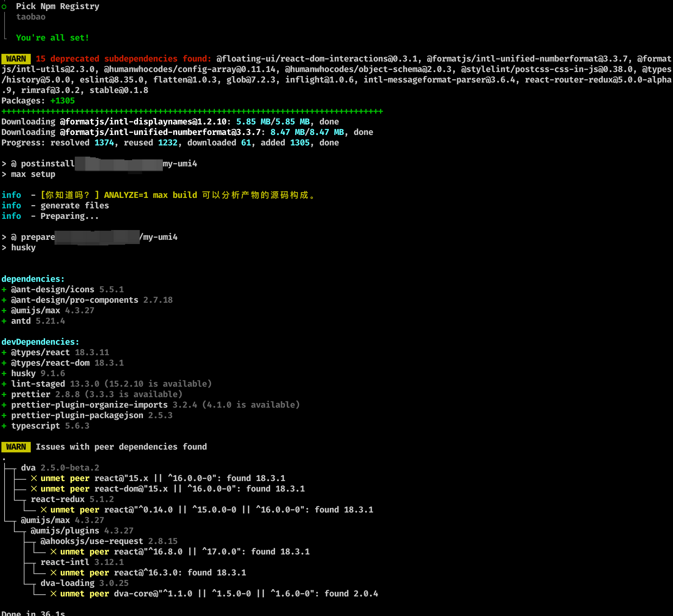Viewport: 673px width, 616px height.
Task: Click the '@ postinstall' script line
Action: click(99, 164)
